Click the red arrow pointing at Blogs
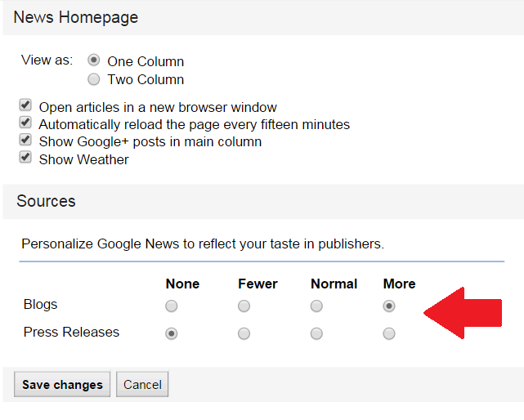524x420 pixels. [x=466, y=312]
